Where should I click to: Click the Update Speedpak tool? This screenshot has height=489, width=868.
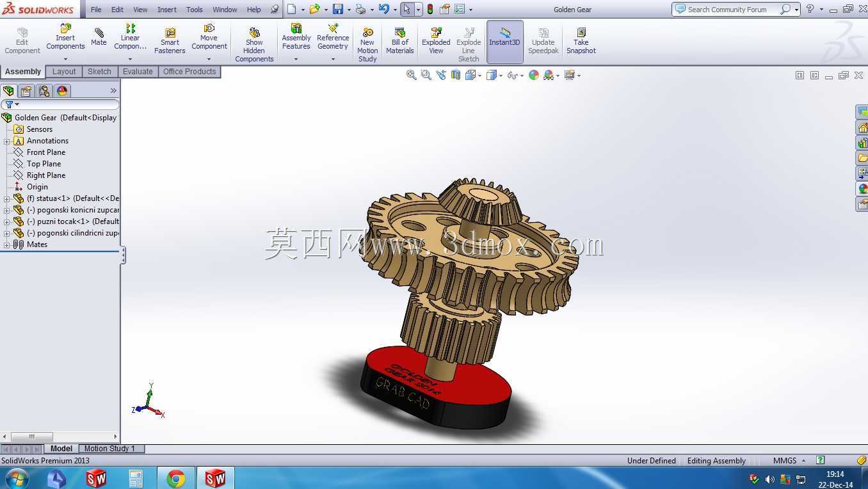tap(543, 41)
